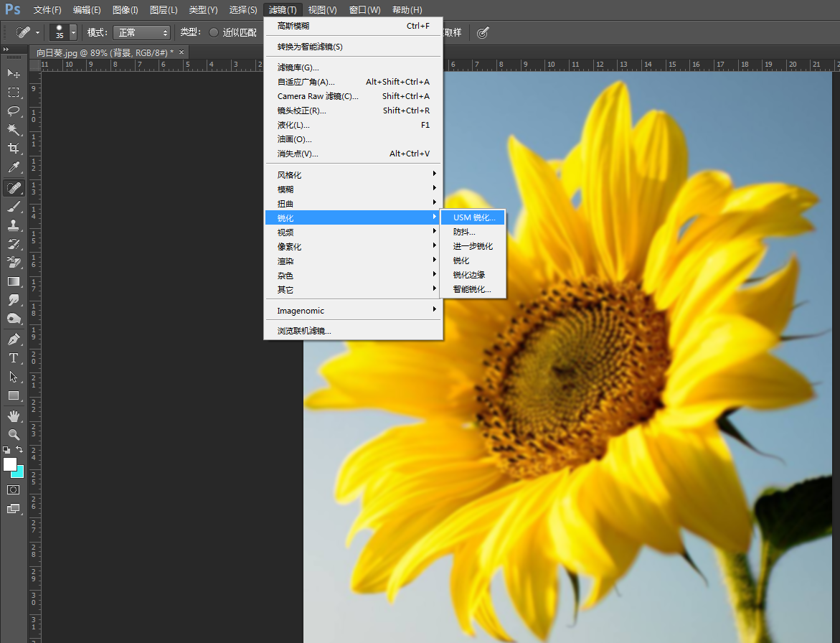
Task: Select the 近似匹配 radio button
Action: tap(214, 33)
